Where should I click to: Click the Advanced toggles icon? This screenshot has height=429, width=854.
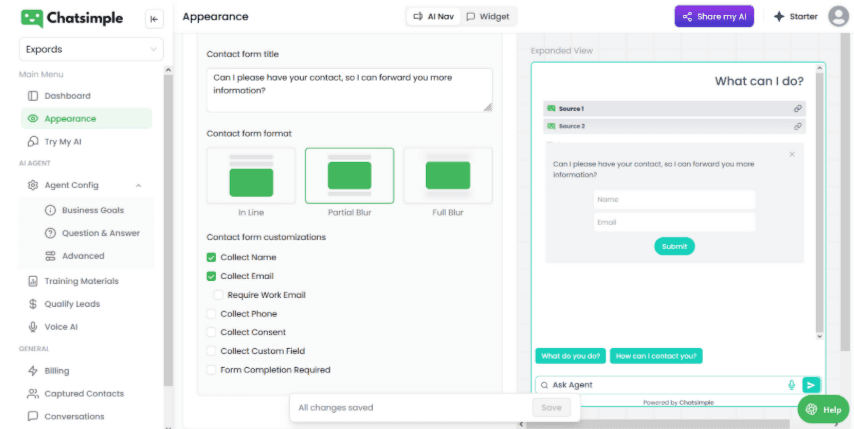point(50,256)
